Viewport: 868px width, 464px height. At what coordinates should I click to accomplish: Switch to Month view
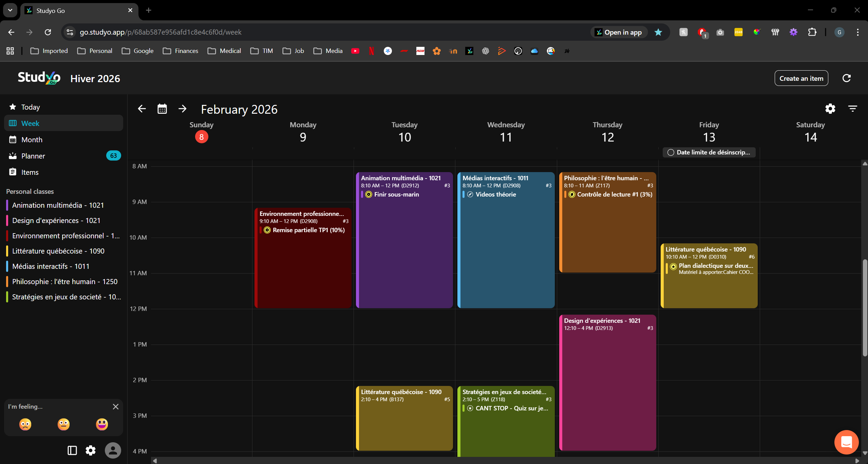[32, 140]
